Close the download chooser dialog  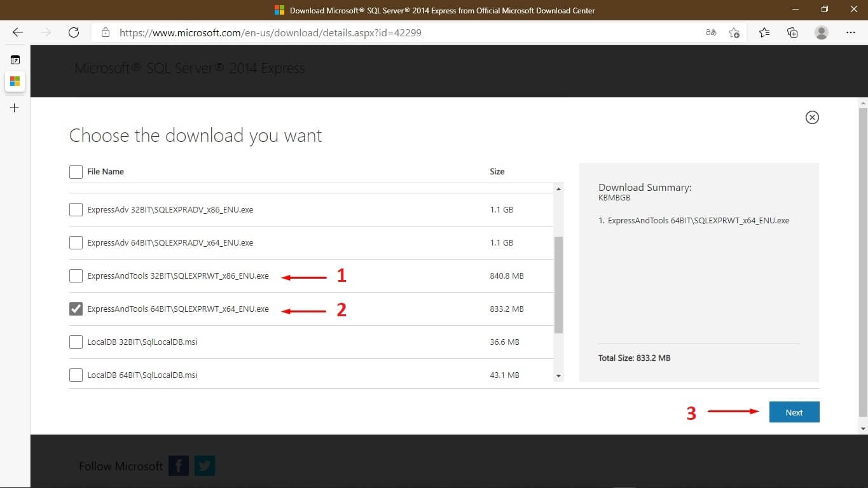pyautogui.click(x=812, y=117)
